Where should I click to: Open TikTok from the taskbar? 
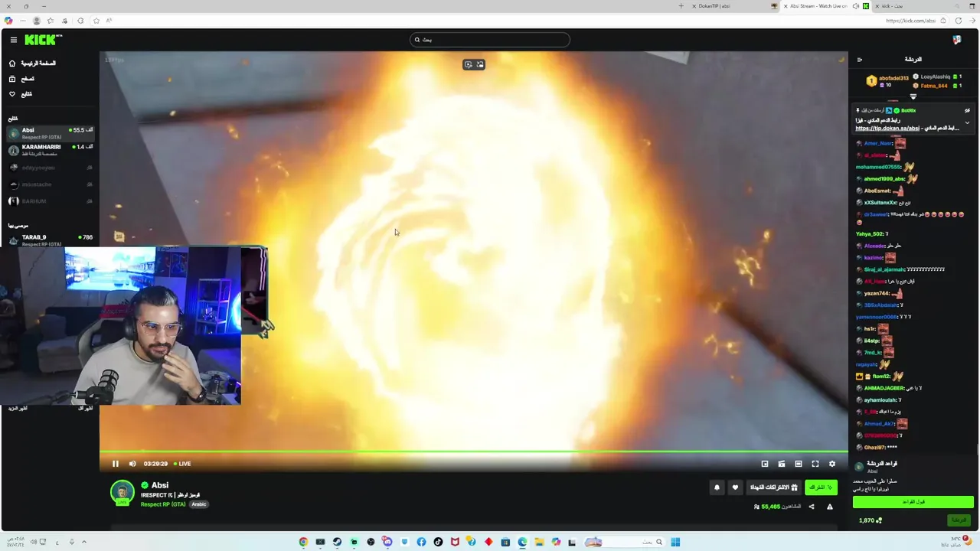[x=438, y=542]
